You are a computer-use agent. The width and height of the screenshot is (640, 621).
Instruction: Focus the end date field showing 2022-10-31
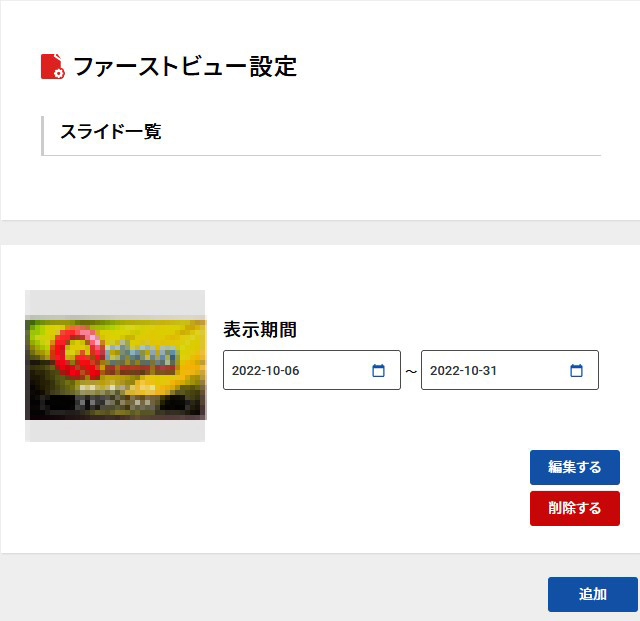click(x=510, y=370)
